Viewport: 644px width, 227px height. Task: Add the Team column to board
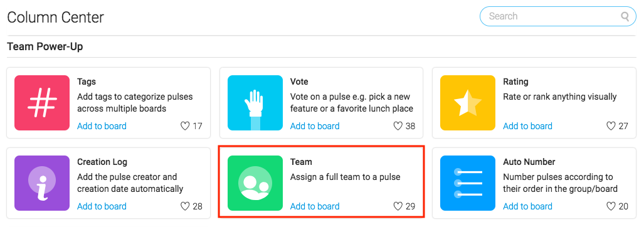315,206
